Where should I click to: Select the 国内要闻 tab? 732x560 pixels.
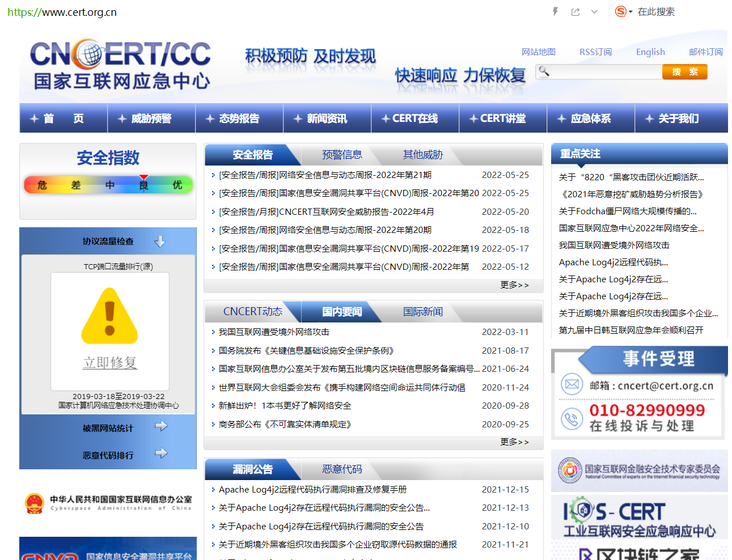tap(342, 312)
